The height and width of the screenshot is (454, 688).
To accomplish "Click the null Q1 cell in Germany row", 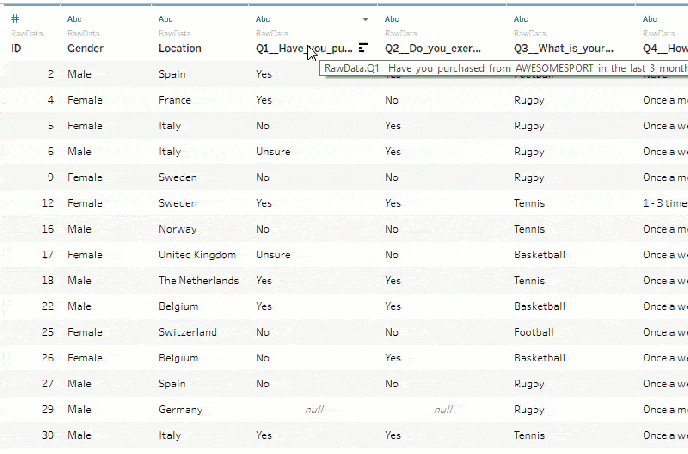I will coord(315,409).
